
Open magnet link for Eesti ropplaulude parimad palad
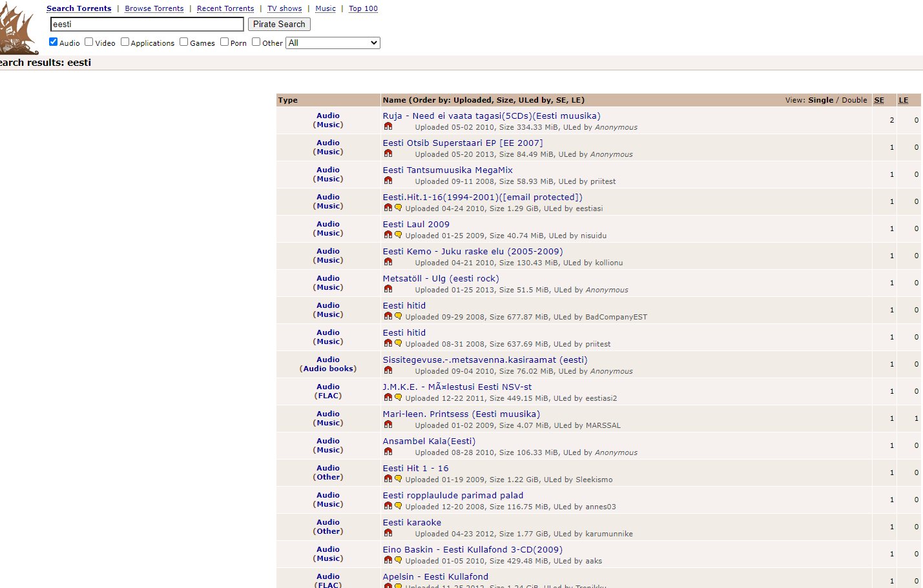pyautogui.click(x=388, y=506)
